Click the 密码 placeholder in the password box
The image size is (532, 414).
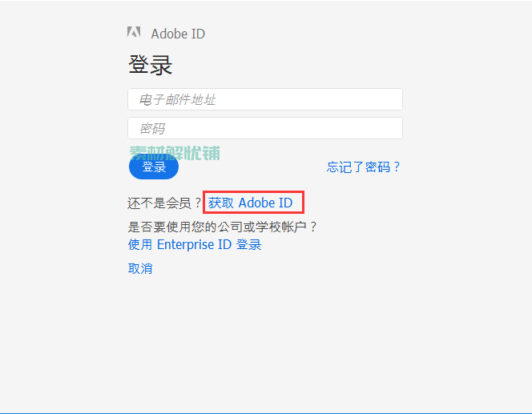point(152,128)
